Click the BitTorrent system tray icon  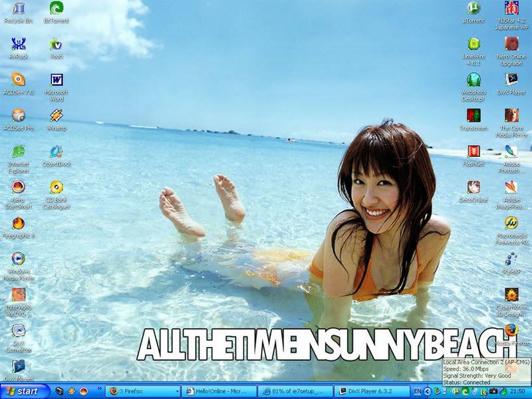coord(465,392)
